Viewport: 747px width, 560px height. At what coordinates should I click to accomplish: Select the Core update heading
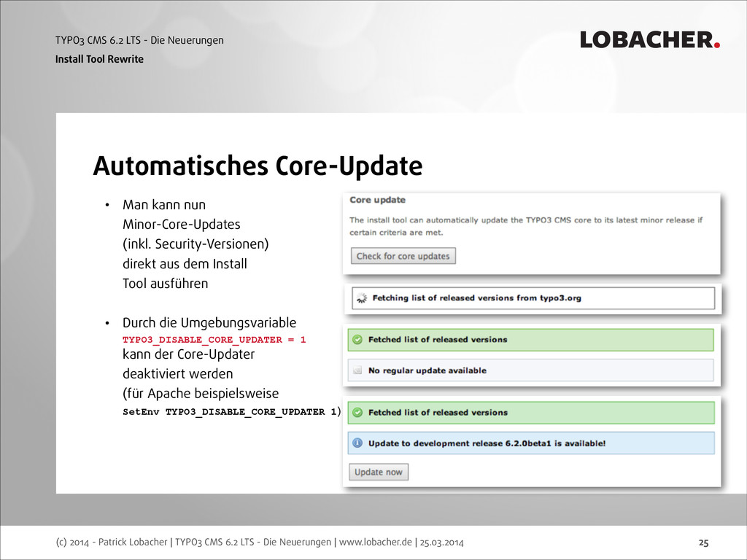tap(377, 200)
